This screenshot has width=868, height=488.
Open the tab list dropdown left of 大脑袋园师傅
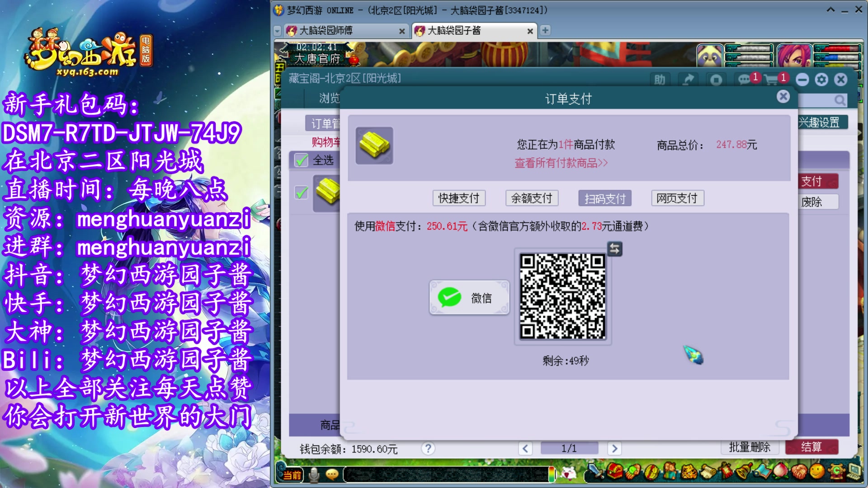tap(278, 31)
